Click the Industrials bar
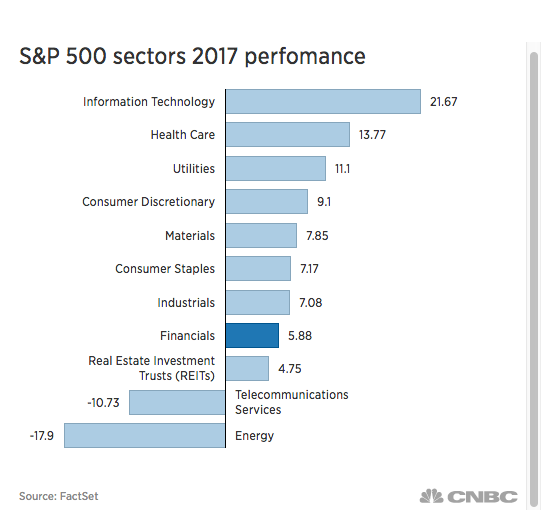 pyautogui.click(x=258, y=302)
